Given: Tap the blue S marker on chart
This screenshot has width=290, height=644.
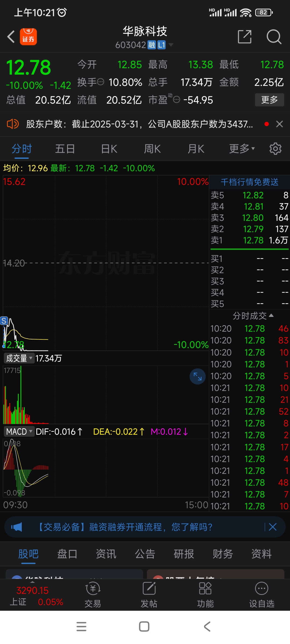Looking at the screenshot, I should 4,321.
